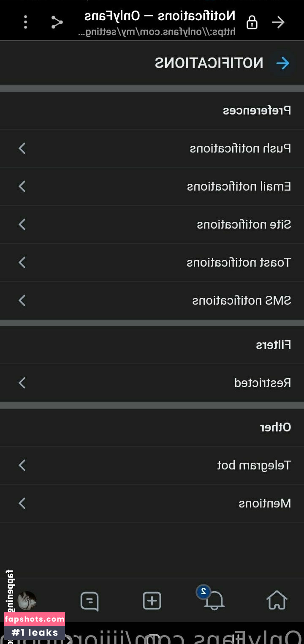
Task: Open the browser three-dot menu
Action: coord(26,22)
